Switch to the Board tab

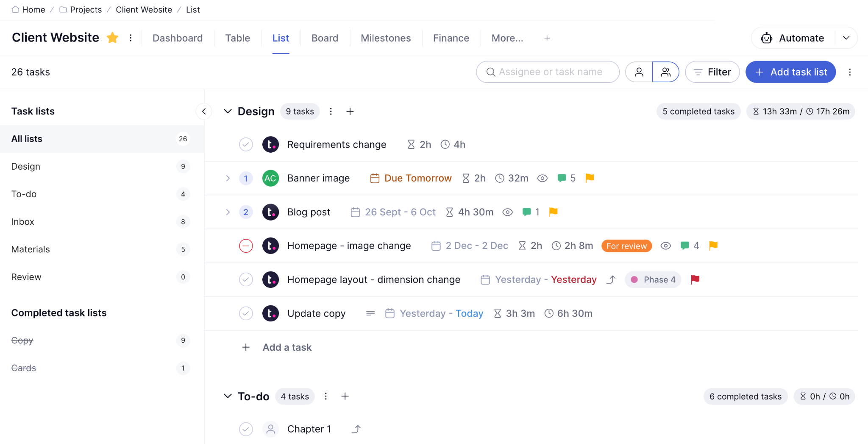pos(325,38)
